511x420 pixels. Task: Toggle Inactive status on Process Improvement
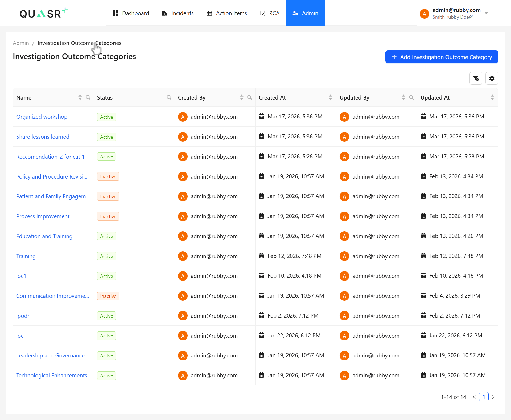coord(108,216)
